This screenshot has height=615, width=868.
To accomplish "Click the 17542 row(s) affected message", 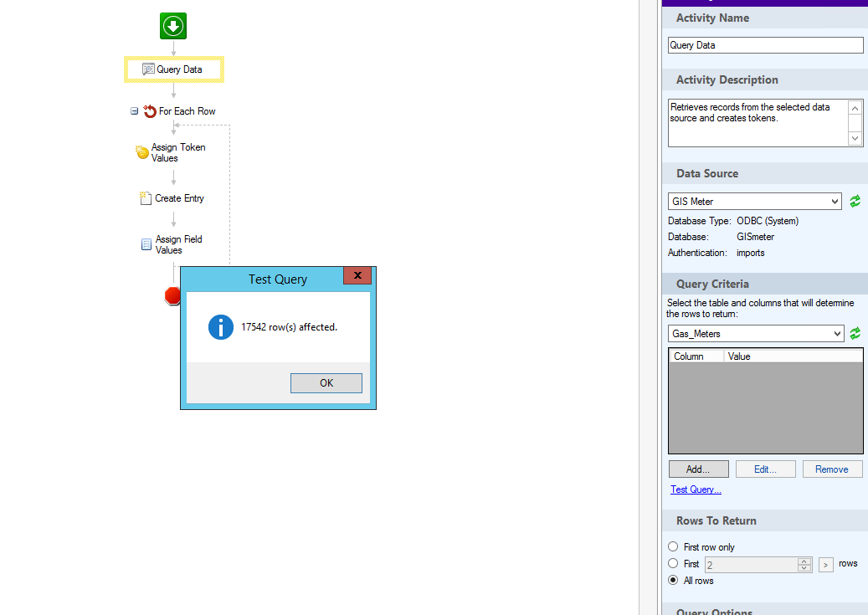I will (x=289, y=327).
